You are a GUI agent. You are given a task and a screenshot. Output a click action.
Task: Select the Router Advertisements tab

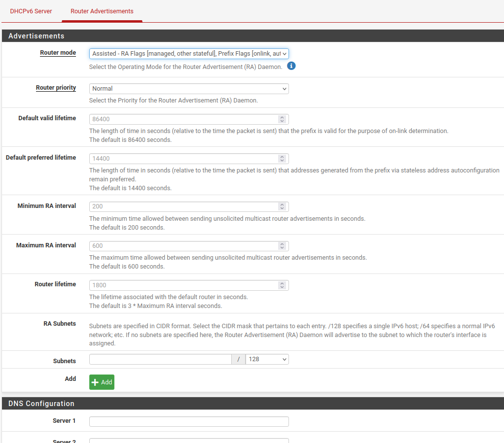point(102,11)
